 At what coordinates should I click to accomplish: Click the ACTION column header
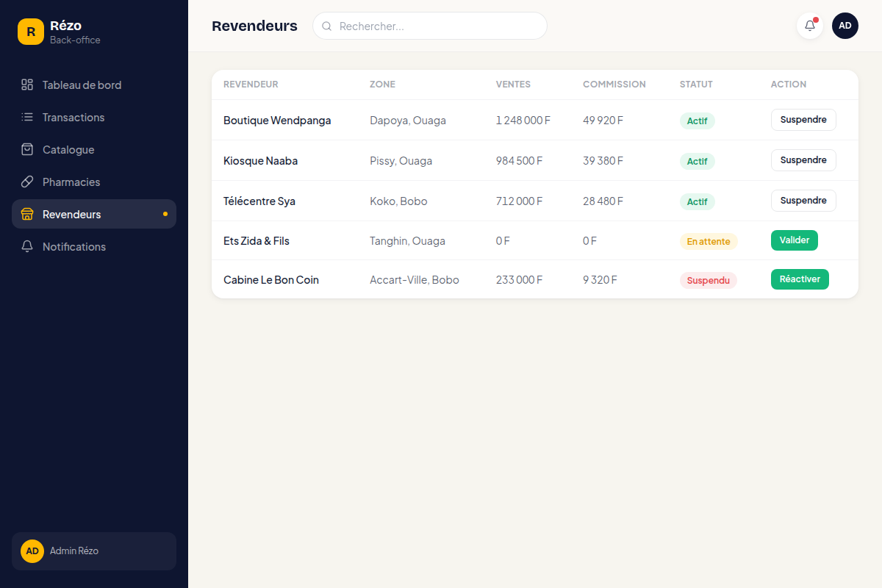[x=789, y=85]
